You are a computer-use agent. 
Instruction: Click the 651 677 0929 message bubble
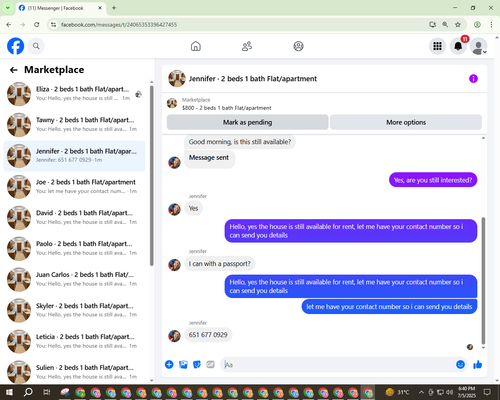(x=208, y=335)
